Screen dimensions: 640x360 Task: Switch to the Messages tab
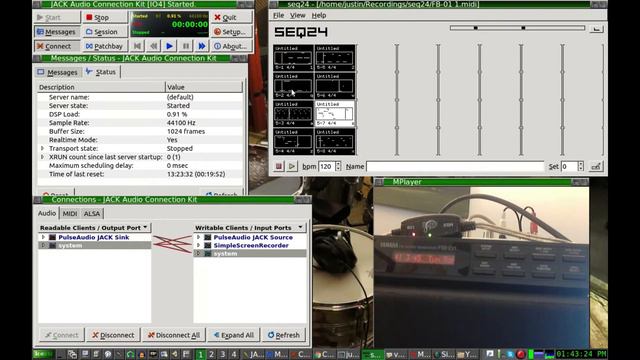tap(57, 72)
